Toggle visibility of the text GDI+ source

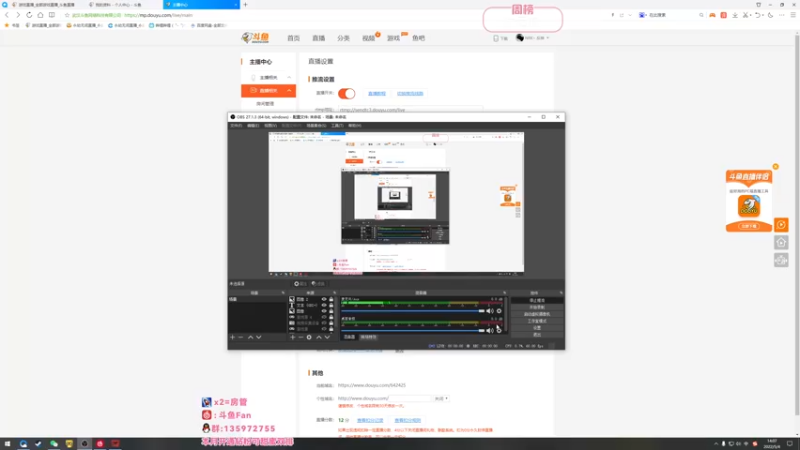[324, 305]
